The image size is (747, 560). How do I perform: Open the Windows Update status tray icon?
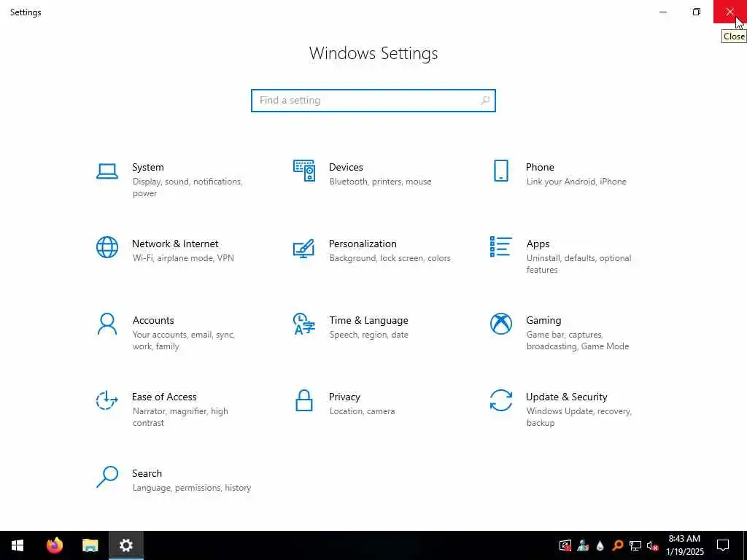(565, 545)
